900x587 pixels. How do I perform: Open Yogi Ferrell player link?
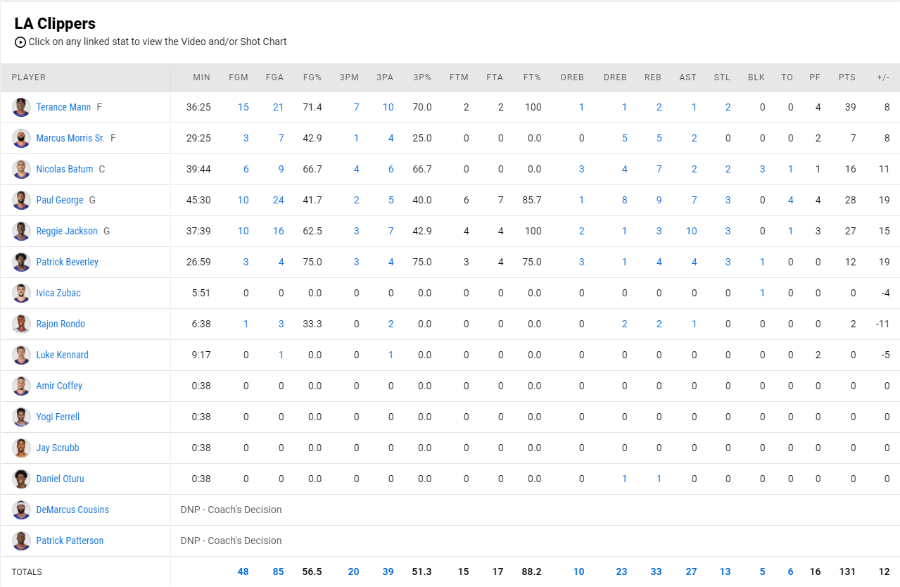click(x=57, y=417)
